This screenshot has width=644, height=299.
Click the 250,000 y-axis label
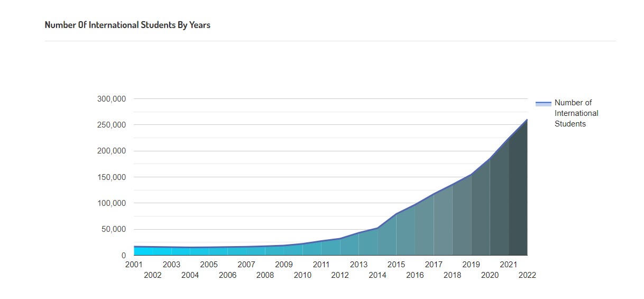click(x=112, y=125)
